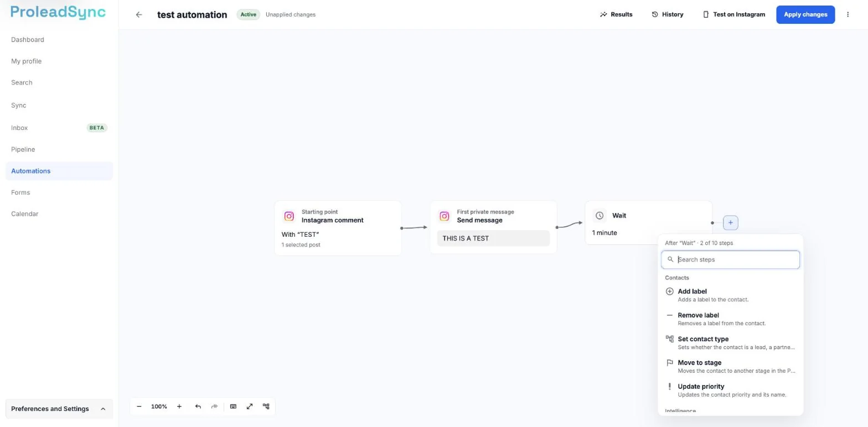Click Test on Instagram button
This screenshot has width=868, height=427.
click(733, 14)
